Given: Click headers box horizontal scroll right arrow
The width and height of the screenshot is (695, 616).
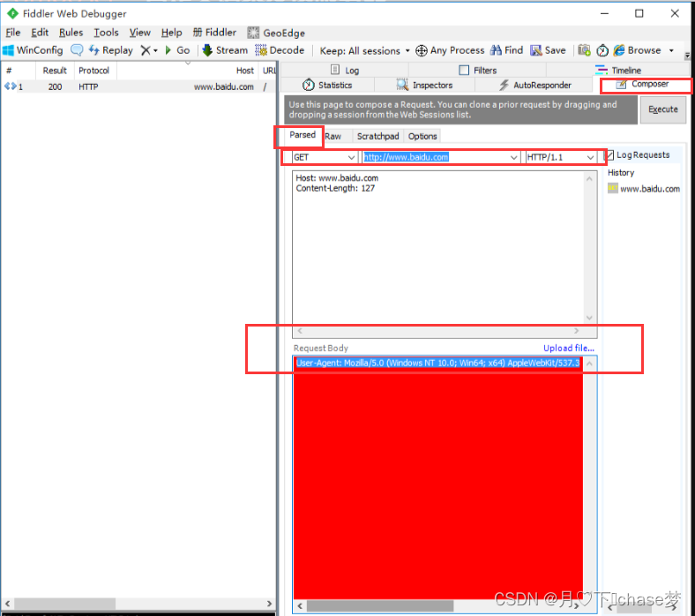Looking at the screenshot, I should click(x=576, y=331).
